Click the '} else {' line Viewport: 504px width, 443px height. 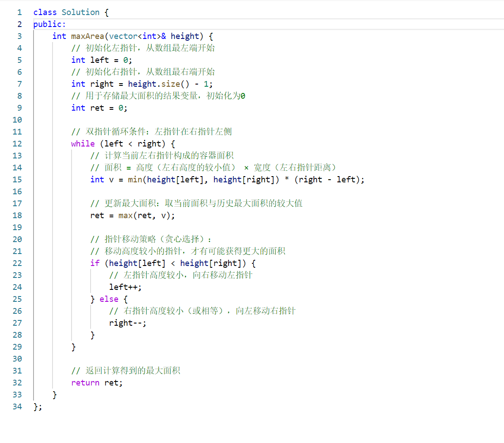tap(109, 299)
